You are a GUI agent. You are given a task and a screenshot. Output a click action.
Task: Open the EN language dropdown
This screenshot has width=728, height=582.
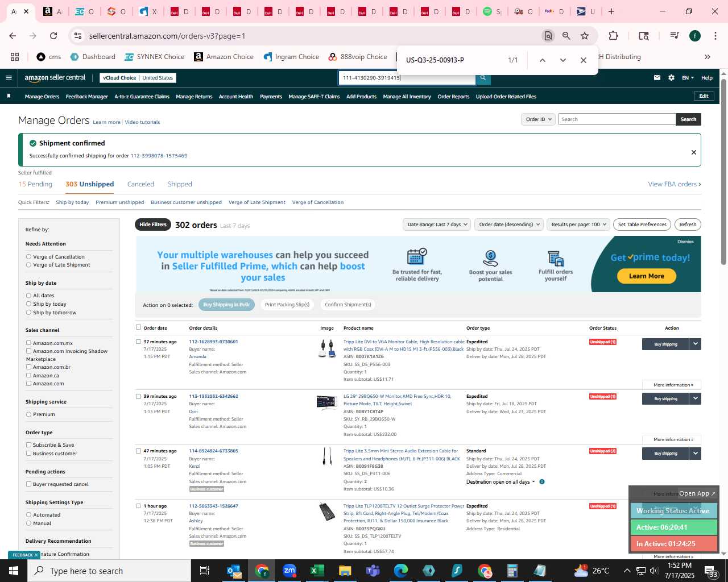(688, 78)
